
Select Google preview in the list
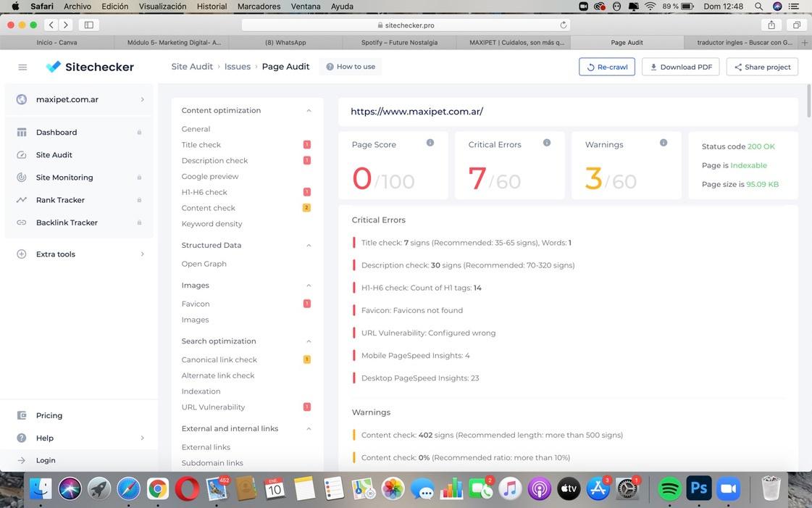coord(210,176)
